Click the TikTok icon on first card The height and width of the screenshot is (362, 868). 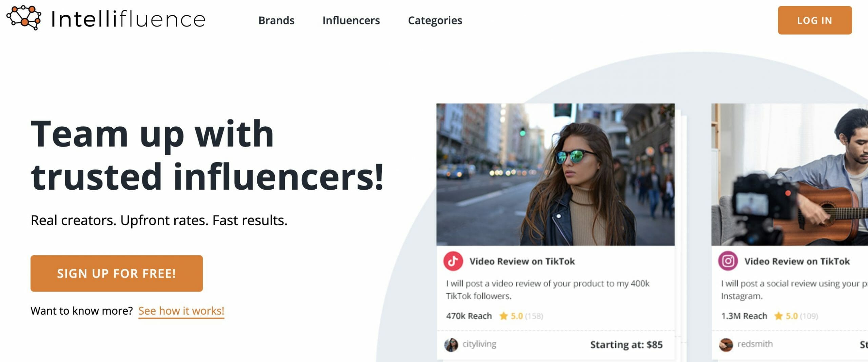(x=453, y=261)
